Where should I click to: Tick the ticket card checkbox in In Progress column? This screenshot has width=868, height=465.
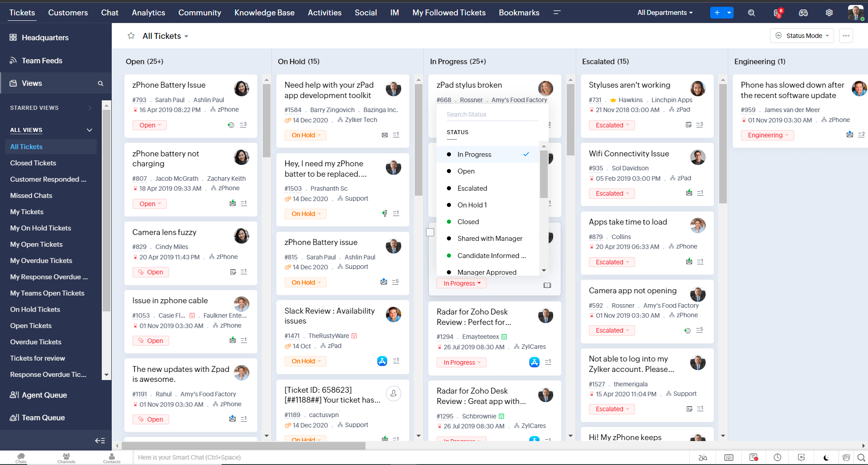[430, 232]
